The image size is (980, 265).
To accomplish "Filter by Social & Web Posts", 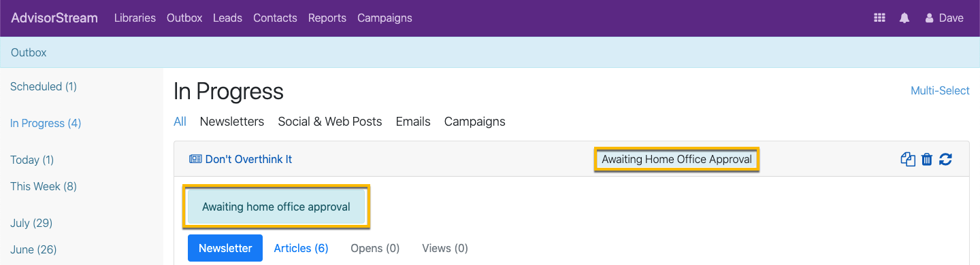I will pyautogui.click(x=330, y=122).
